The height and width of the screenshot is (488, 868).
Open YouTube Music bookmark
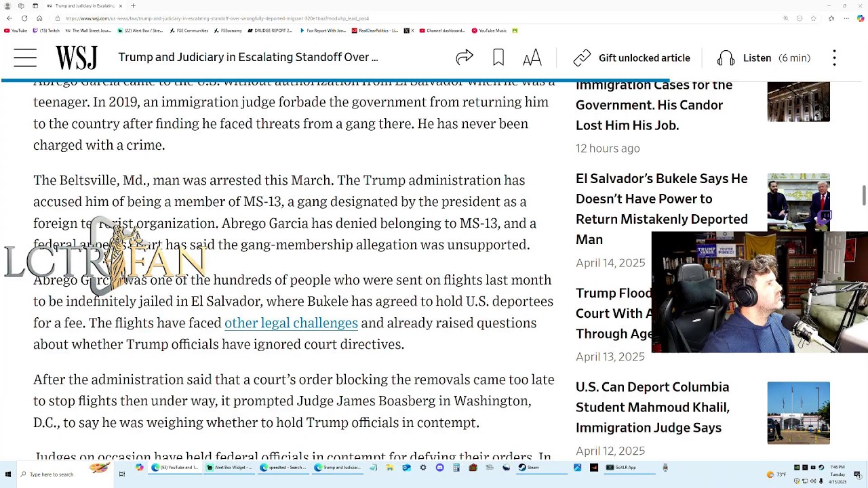click(490, 30)
